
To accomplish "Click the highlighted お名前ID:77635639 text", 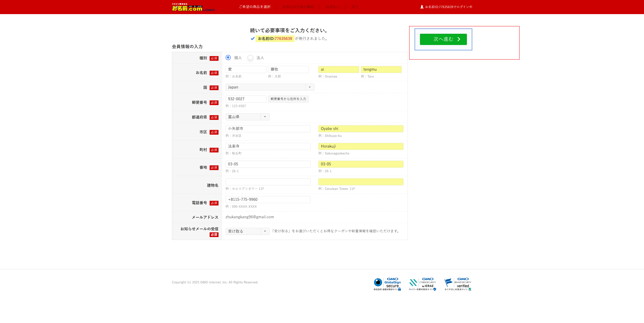I will click(275, 39).
